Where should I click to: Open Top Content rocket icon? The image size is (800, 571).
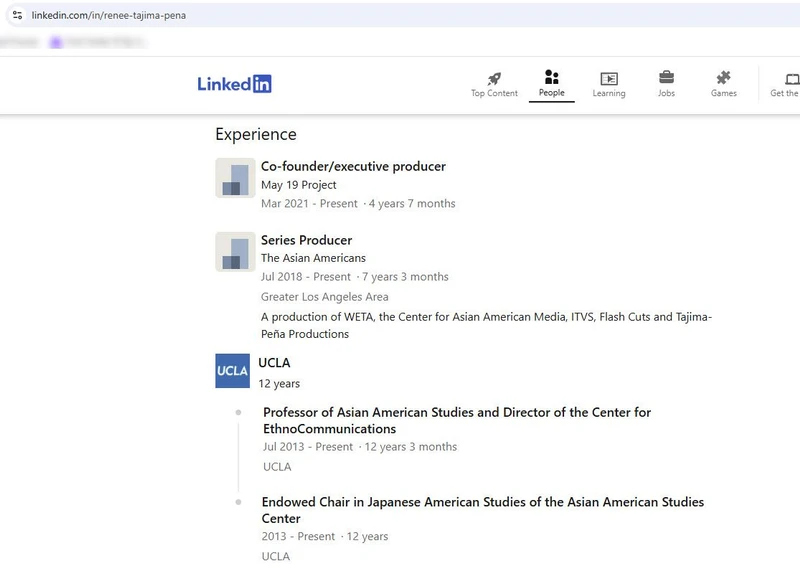pos(494,79)
